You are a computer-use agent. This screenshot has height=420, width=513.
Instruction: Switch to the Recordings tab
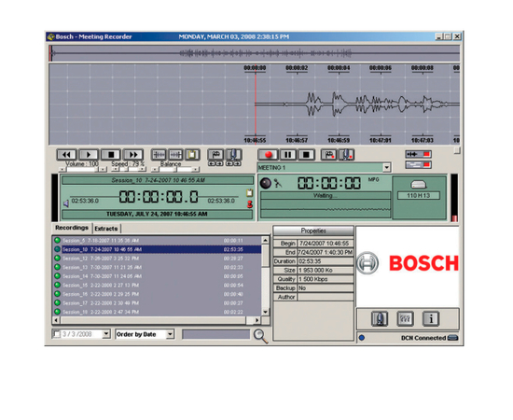point(72,228)
